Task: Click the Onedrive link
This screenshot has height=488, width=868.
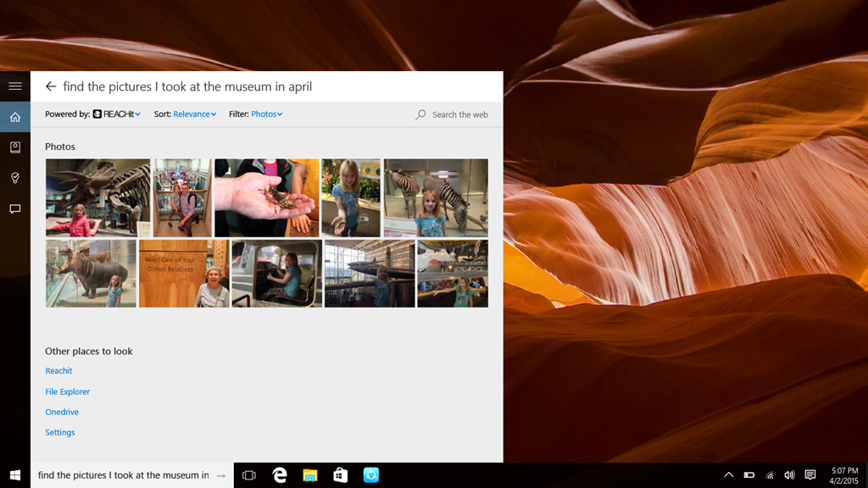Action: pyautogui.click(x=62, y=412)
